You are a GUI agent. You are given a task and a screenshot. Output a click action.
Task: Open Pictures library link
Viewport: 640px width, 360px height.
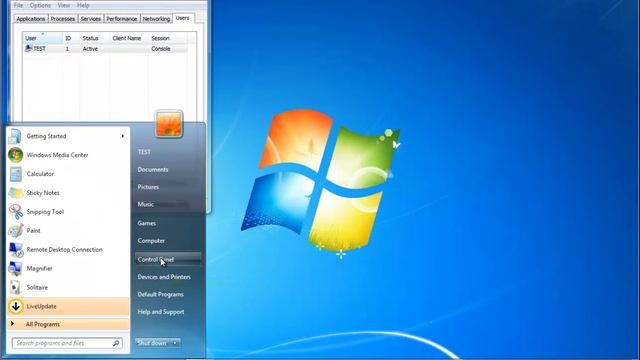click(148, 187)
